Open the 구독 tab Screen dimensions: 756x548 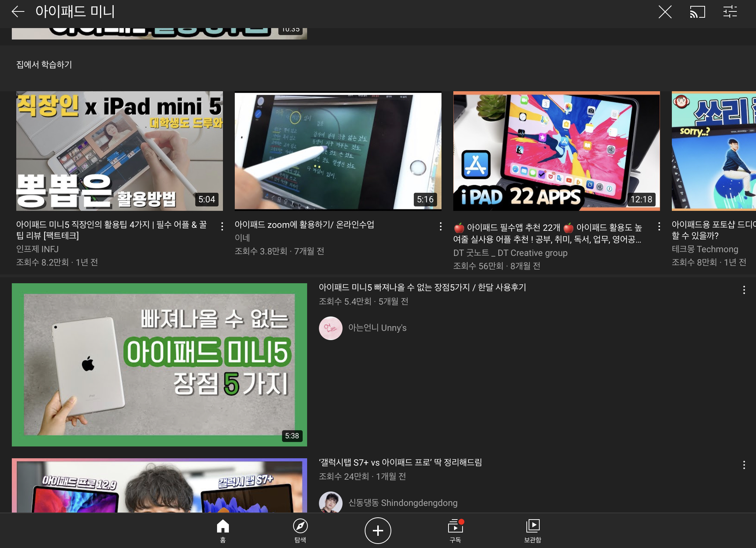(455, 531)
